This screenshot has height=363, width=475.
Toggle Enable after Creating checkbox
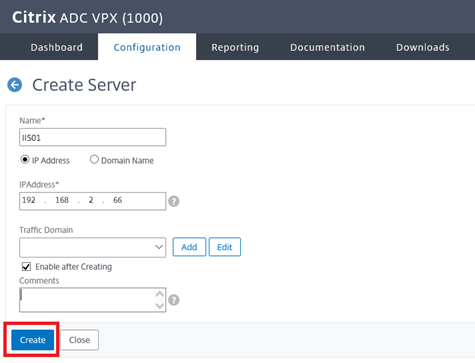pyautogui.click(x=26, y=267)
